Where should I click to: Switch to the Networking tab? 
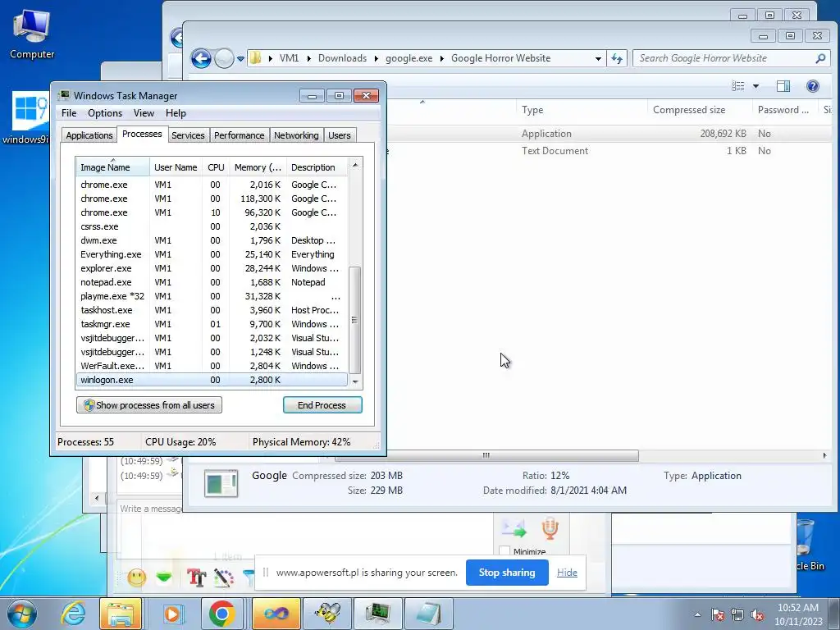(296, 135)
